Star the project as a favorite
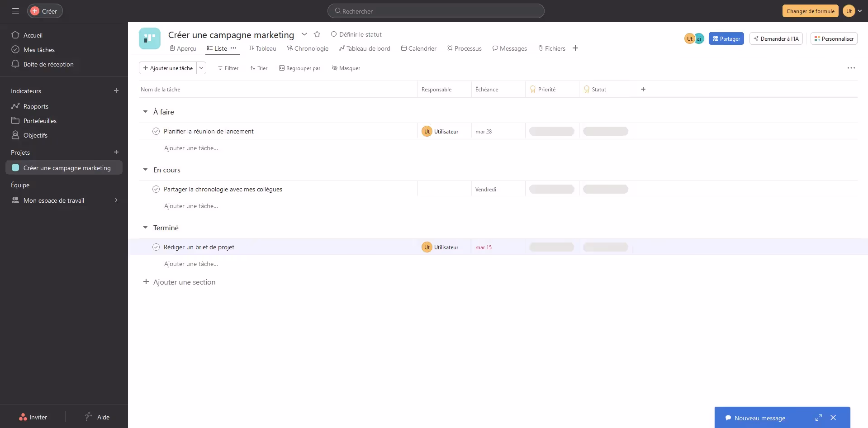The width and height of the screenshot is (868, 428). [317, 34]
